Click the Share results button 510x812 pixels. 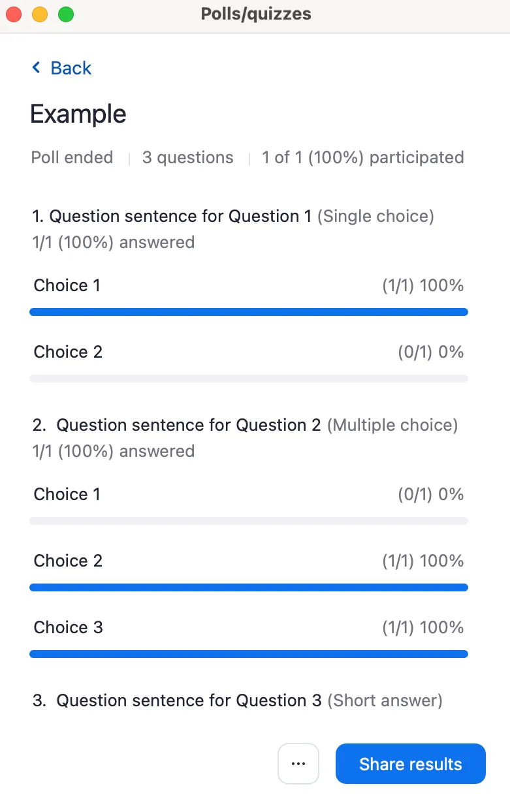tap(410, 764)
